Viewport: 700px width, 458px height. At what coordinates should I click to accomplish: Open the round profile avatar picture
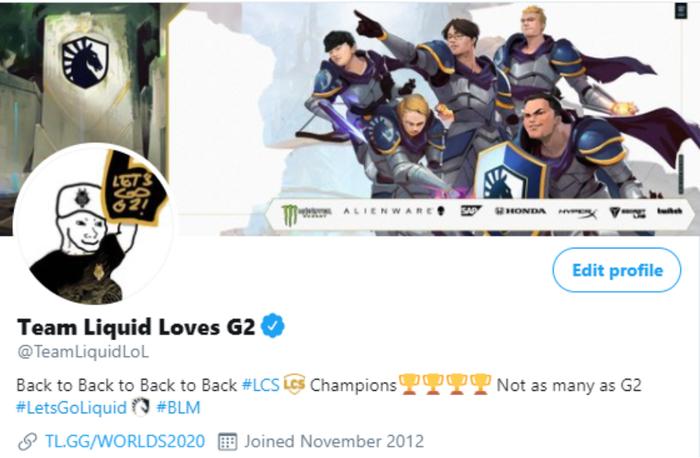pos(94,225)
